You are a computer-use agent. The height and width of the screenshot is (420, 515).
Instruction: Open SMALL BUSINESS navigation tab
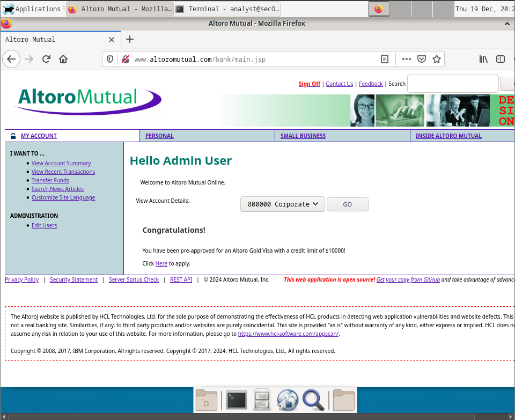tap(303, 136)
